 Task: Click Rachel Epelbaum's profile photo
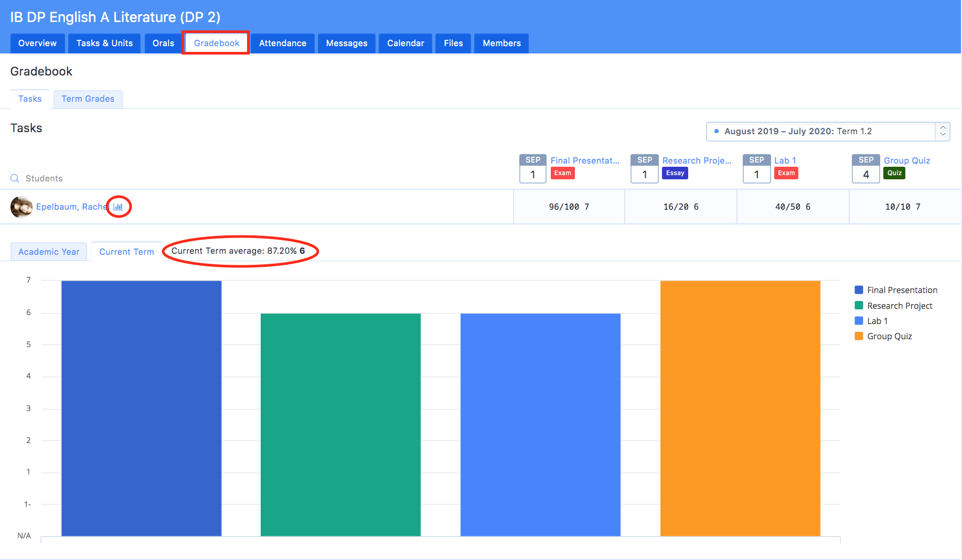click(x=22, y=207)
